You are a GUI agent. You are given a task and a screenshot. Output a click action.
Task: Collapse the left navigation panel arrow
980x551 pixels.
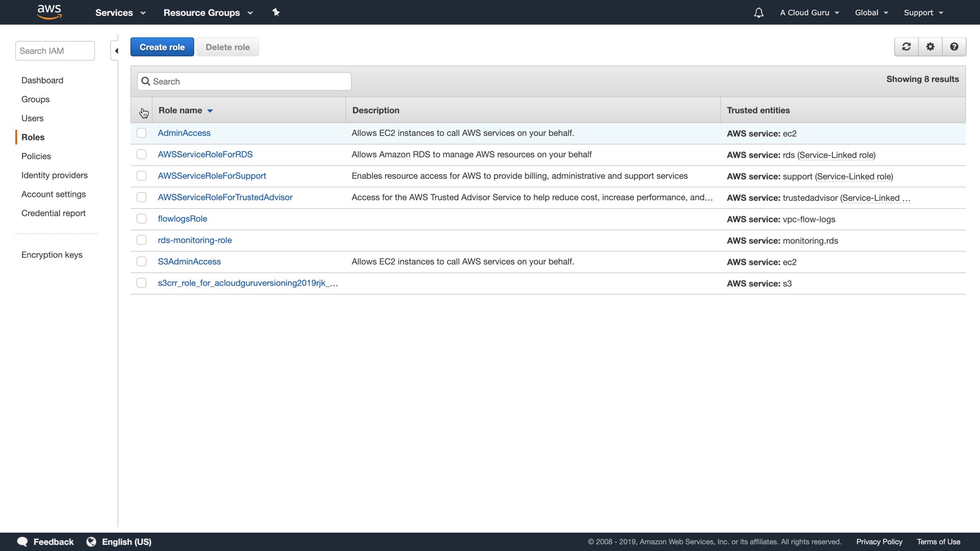(116, 51)
